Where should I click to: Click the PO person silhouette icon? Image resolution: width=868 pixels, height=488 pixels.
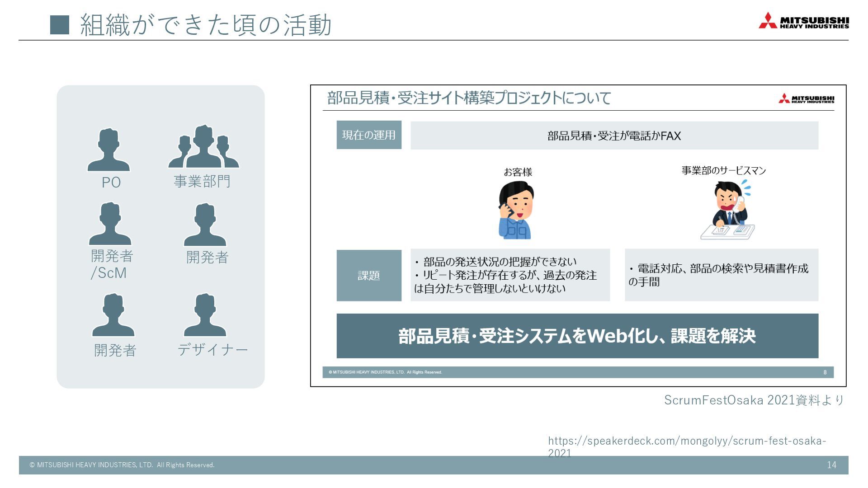(x=108, y=150)
